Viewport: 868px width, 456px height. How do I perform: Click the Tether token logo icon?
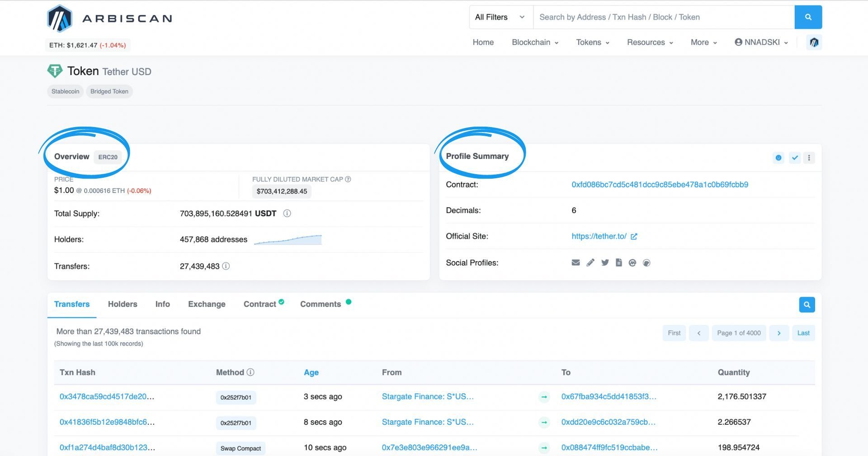(x=55, y=71)
